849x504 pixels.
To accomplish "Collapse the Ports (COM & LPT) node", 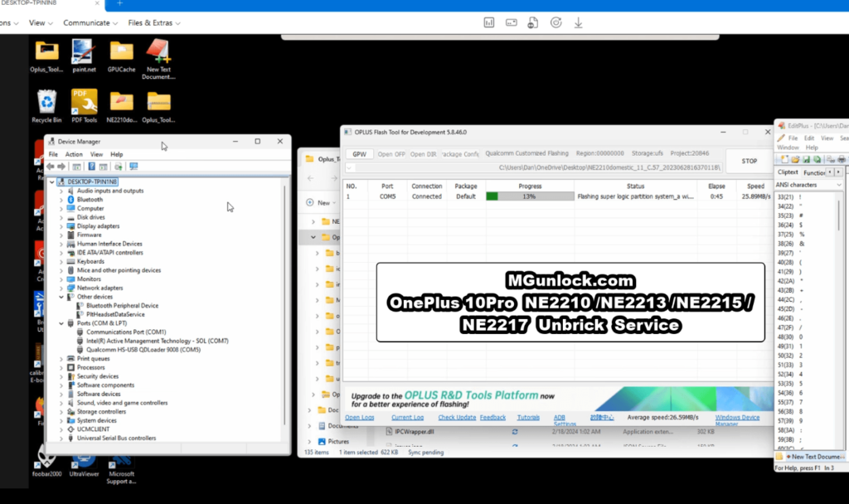I will point(61,323).
